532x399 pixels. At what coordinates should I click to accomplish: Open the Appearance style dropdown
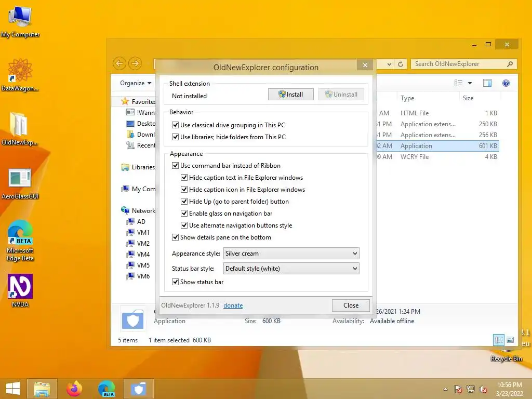click(x=291, y=253)
